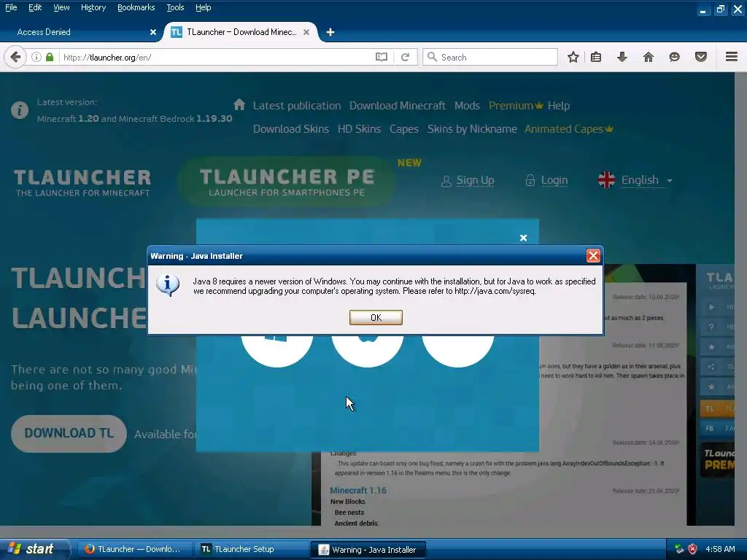Screen dimensions: 747x560
Task: Click the Firefox back arrow button
Action: 15,57
